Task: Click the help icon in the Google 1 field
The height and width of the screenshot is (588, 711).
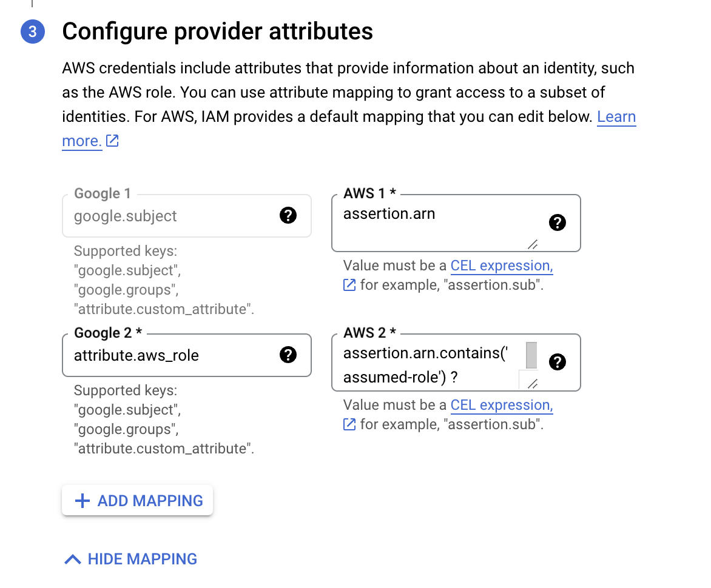Action: tap(288, 215)
